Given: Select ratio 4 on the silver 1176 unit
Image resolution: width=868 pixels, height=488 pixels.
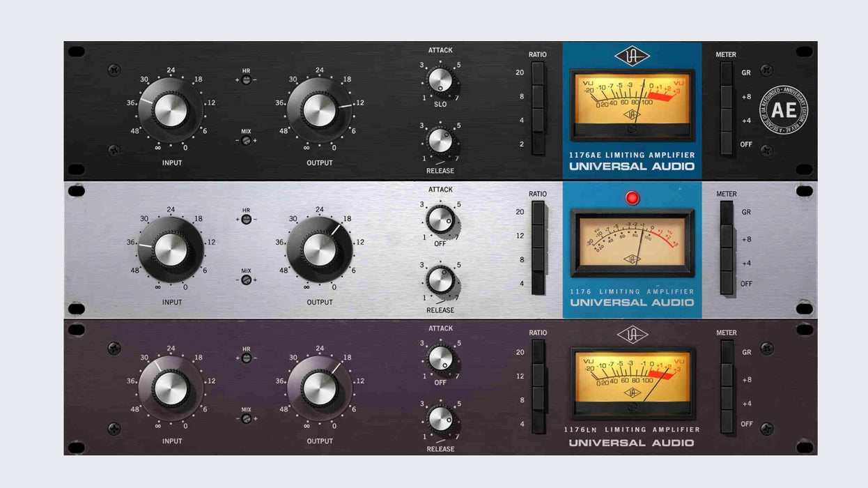Looking at the screenshot, I should click(538, 283).
